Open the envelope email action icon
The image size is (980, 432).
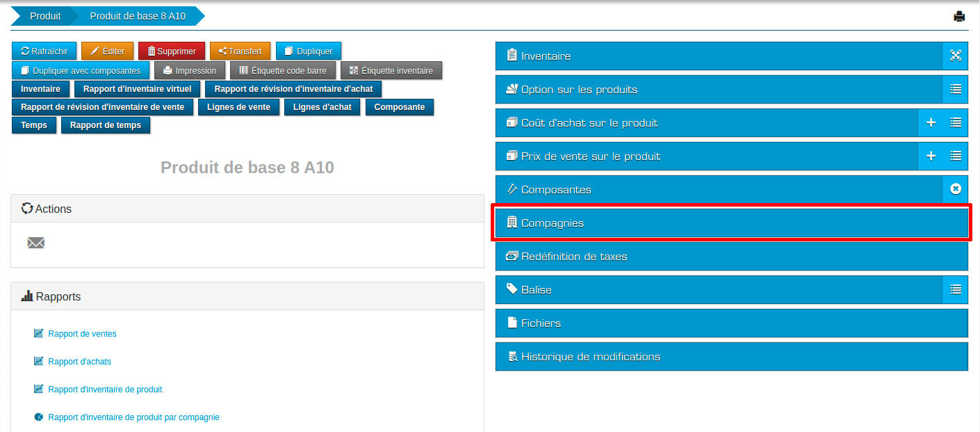35,243
